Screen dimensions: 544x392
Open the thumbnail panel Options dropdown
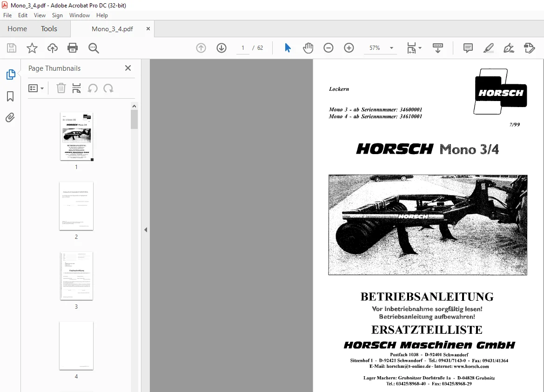(36, 88)
